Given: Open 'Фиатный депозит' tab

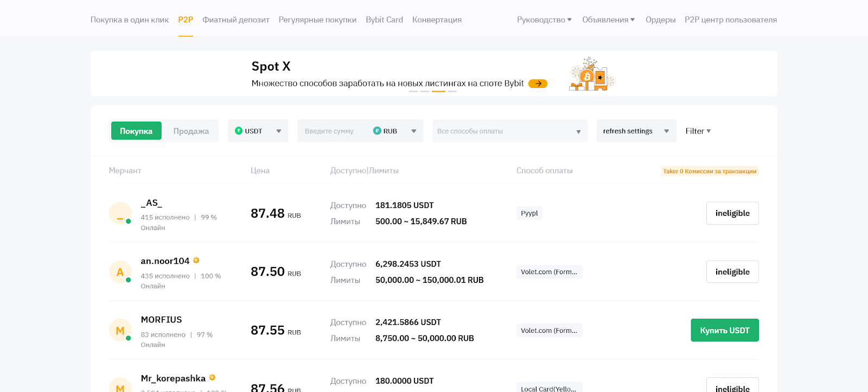Looking at the screenshot, I should [x=236, y=20].
